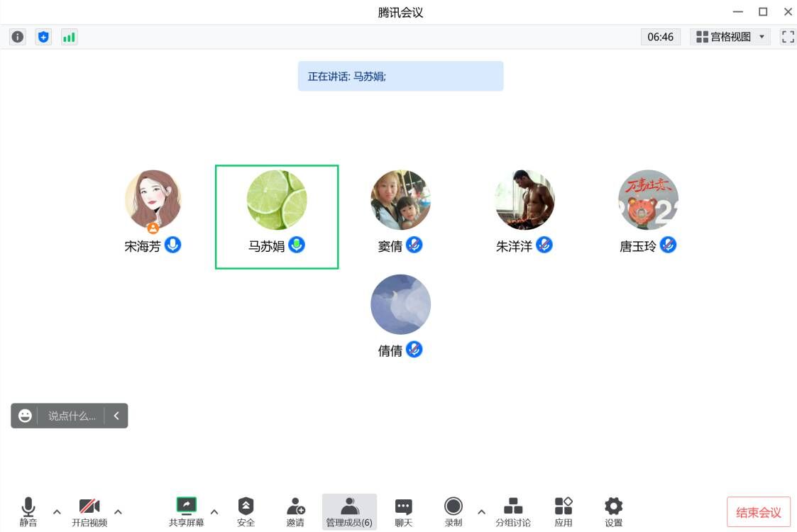
Task: Start recording with 录制 button
Action: click(x=454, y=511)
